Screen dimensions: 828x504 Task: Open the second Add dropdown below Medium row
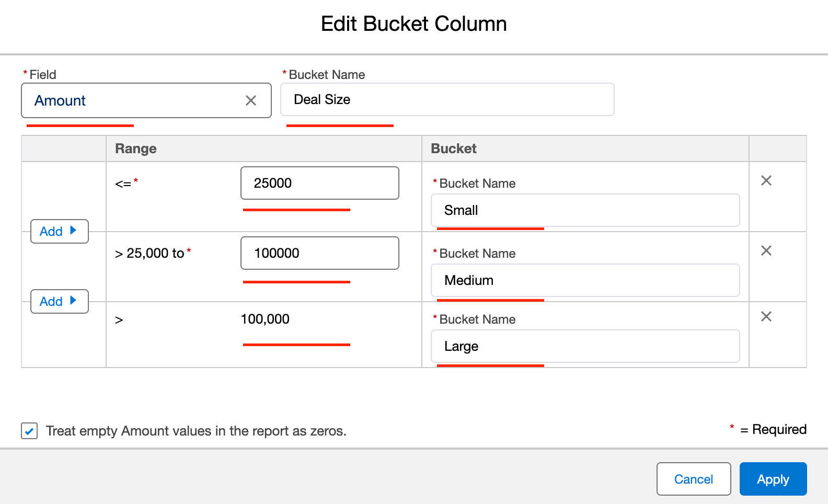[x=60, y=301]
